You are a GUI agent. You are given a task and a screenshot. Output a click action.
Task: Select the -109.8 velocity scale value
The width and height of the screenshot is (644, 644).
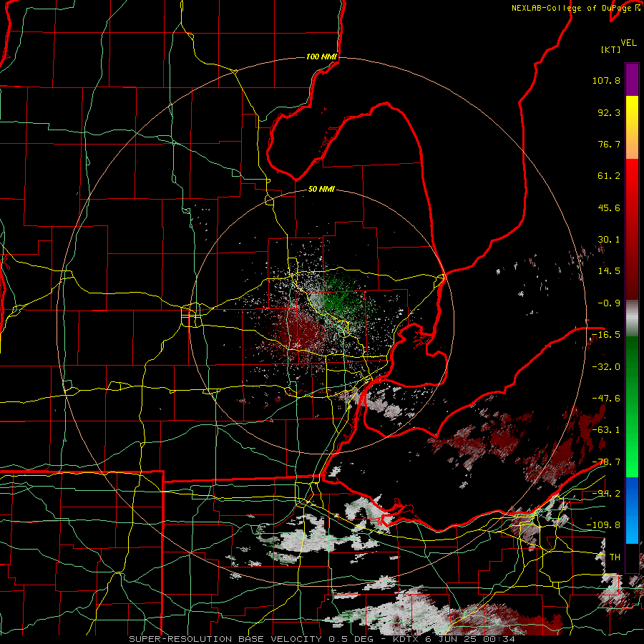click(x=603, y=525)
